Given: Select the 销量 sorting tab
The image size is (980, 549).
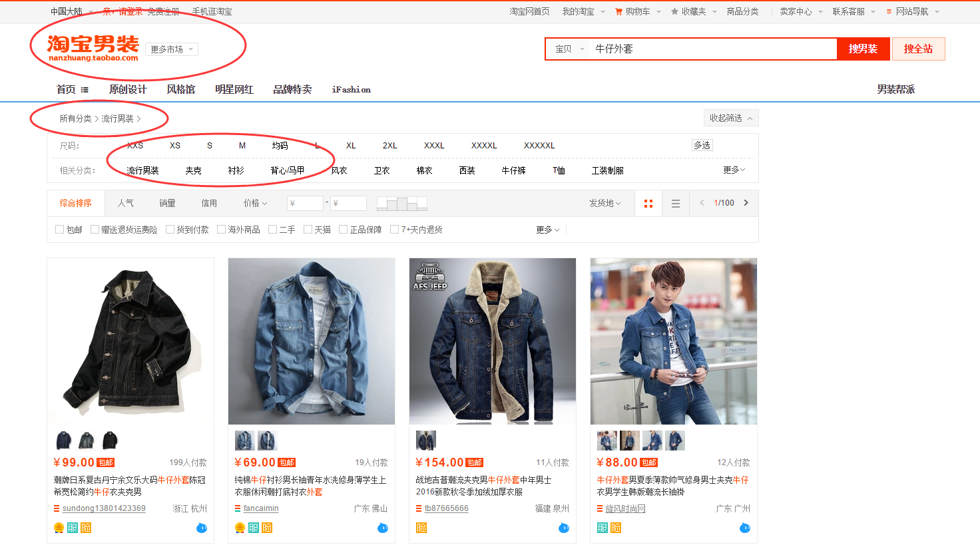Looking at the screenshot, I should (x=167, y=203).
